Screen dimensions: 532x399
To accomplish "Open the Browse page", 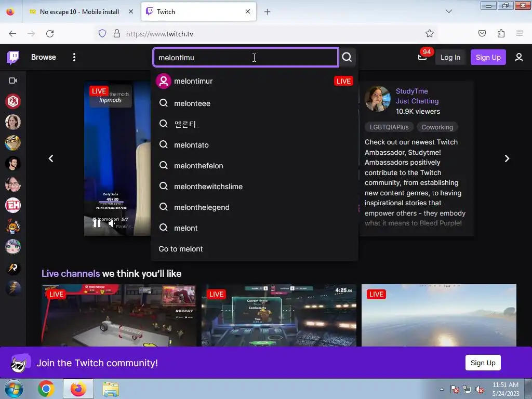I will tap(44, 57).
